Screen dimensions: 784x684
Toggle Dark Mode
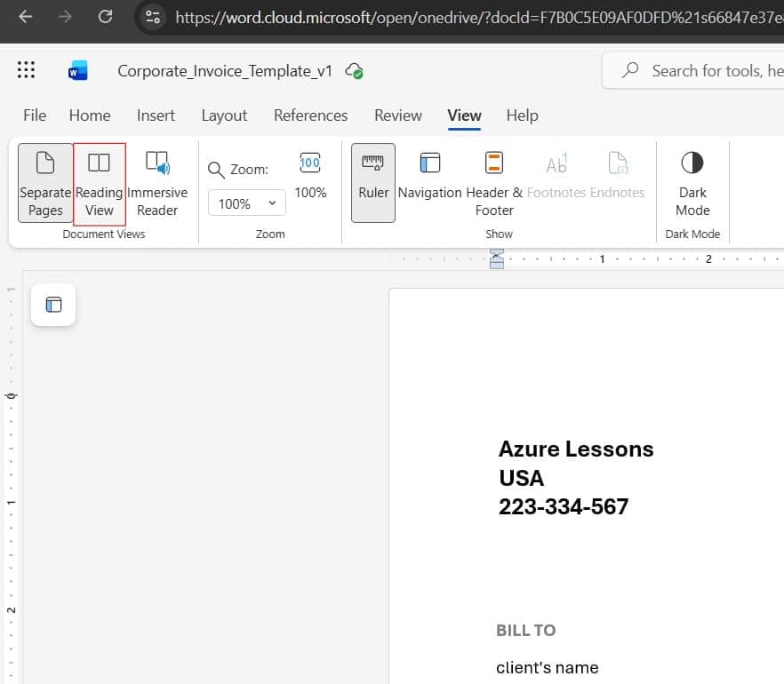pos(692,183)
